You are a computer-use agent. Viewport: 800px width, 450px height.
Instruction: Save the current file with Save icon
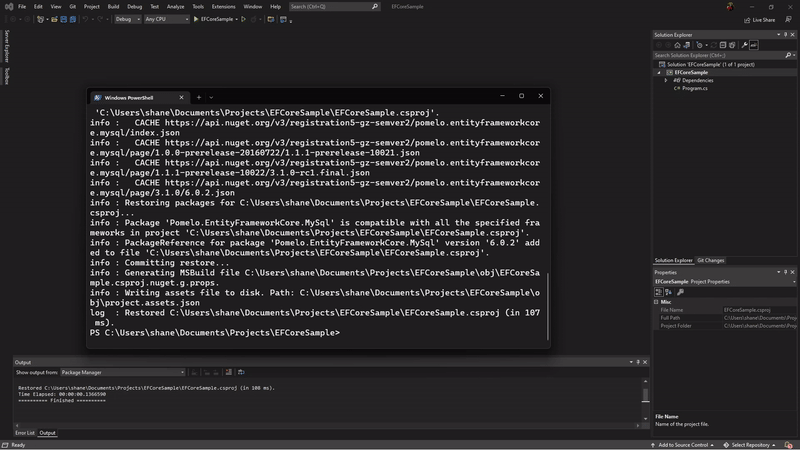tap(64, 19)
